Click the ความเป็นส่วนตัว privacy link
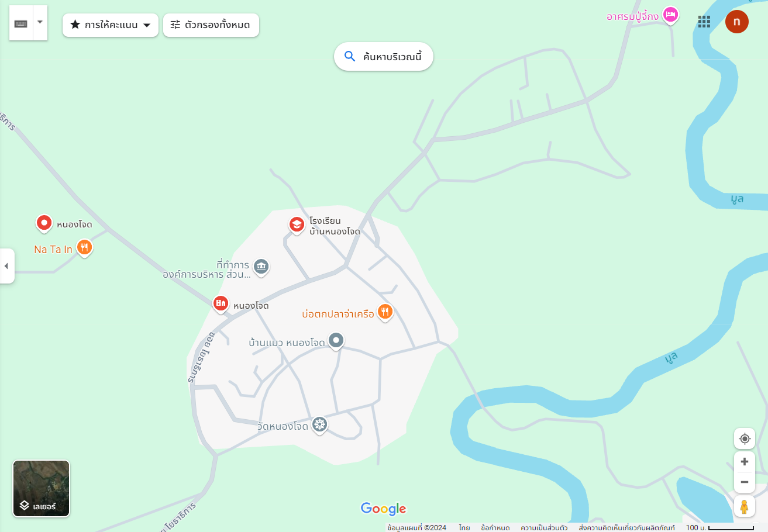This screenshot has height=532, width=768. coord(544,527)
